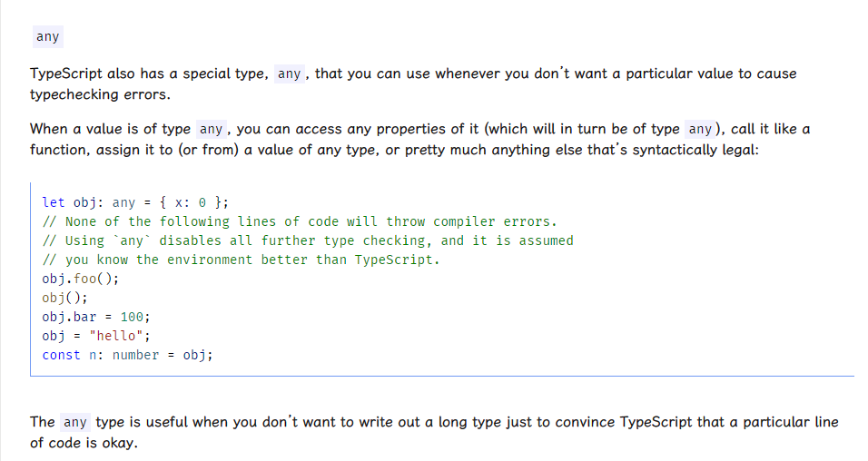Click the words 'typechecking errors.'
The width and height of the screenshot is (868, 461).
100,94
